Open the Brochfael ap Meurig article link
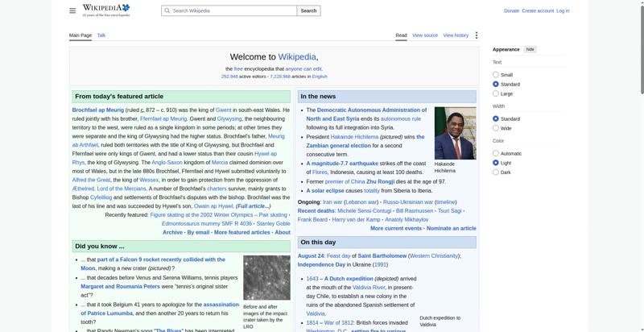The width and height of the screenshot is (644, 332). tap(97, 110)
